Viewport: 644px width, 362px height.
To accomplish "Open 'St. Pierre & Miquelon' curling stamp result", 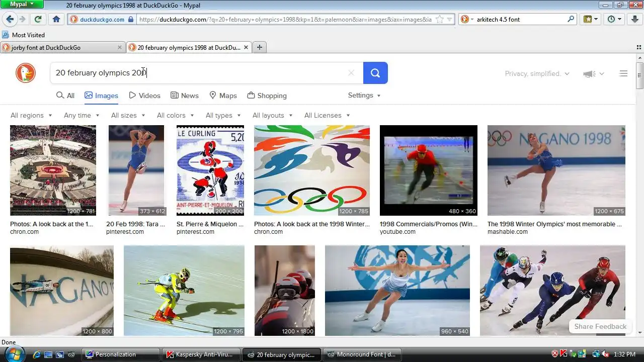I will [x=210, y=170].
